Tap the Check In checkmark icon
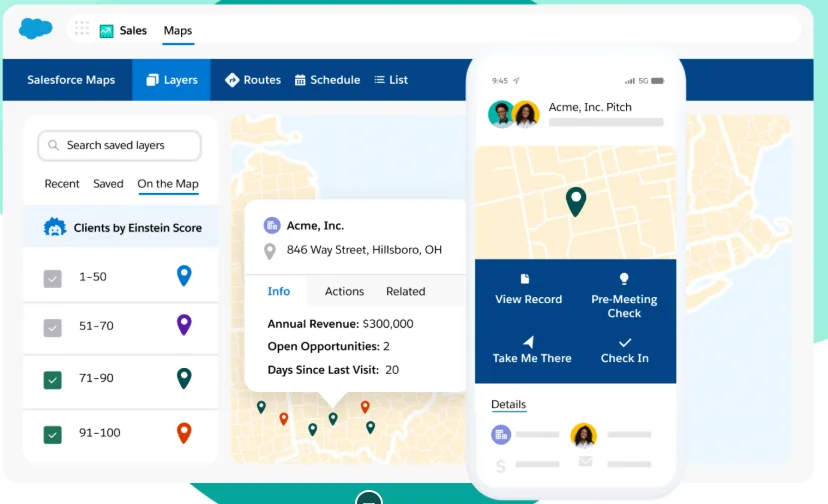Viewport: 828px width, 504px height. pyautogui.click(x=625, y=342)
